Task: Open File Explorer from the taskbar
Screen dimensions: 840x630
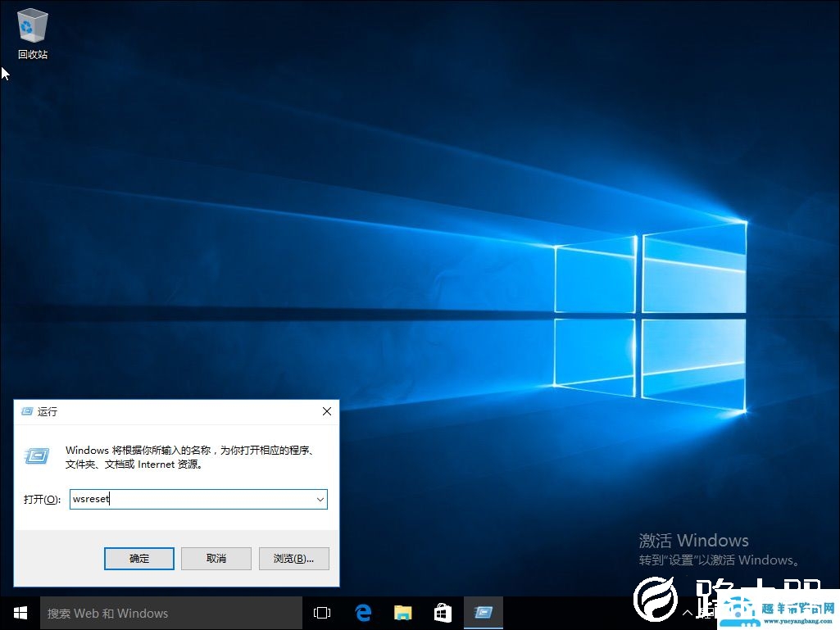Action: (403, 613)
